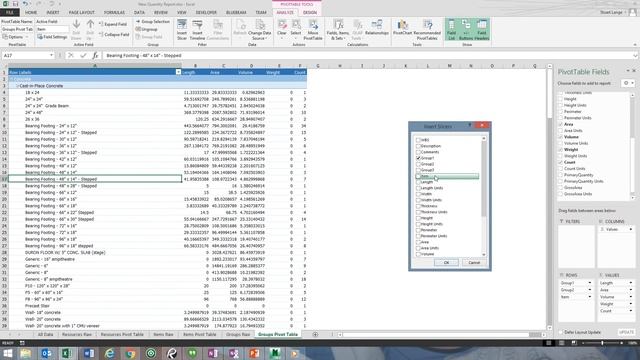This screenshot has height=360, width=640.
Task: Switch to the DESIGN ribbon tab
Action: (x=310, y=13)
